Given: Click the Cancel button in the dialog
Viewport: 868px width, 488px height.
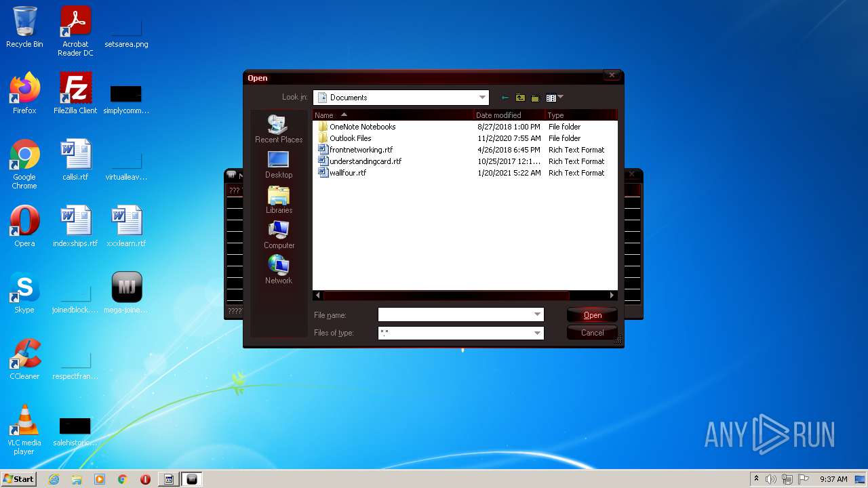Looking at the screenshot, I should coord(592,333).
